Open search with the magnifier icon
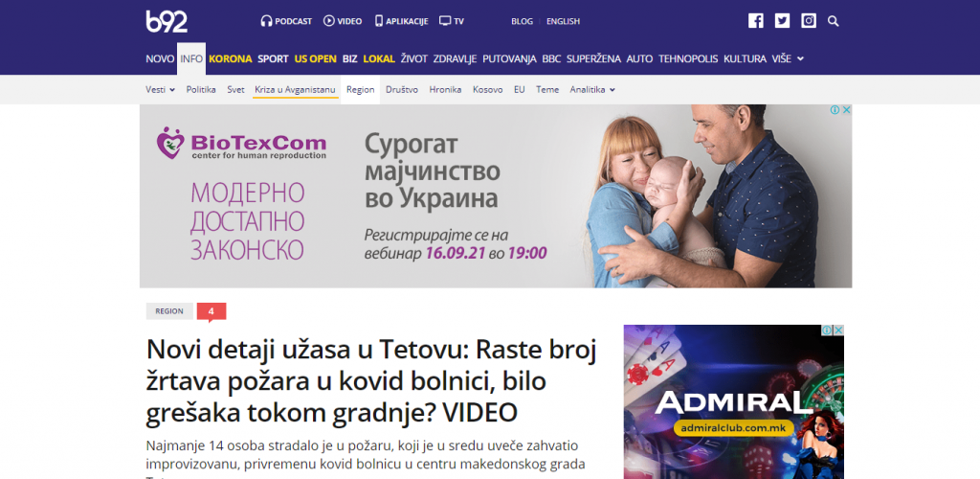980x479 pixels. [x=834, y=21]
